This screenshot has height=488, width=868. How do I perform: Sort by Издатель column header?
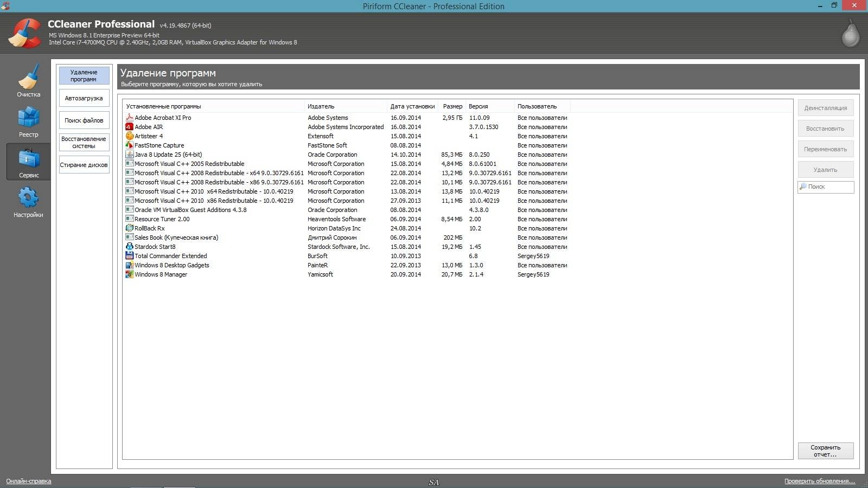(x=346, y=106)
